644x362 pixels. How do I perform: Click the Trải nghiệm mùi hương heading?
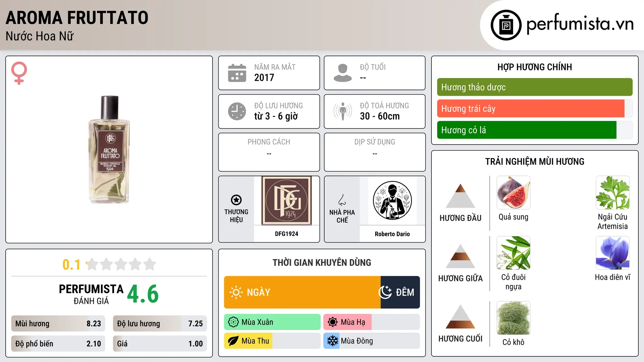pyautogui.click(x=535, y=162)
